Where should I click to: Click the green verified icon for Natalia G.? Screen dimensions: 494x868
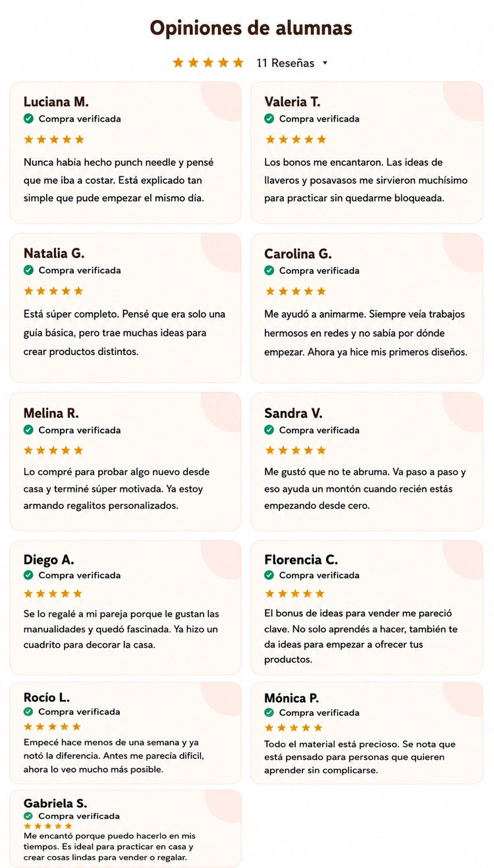click(x=28, y=270)
